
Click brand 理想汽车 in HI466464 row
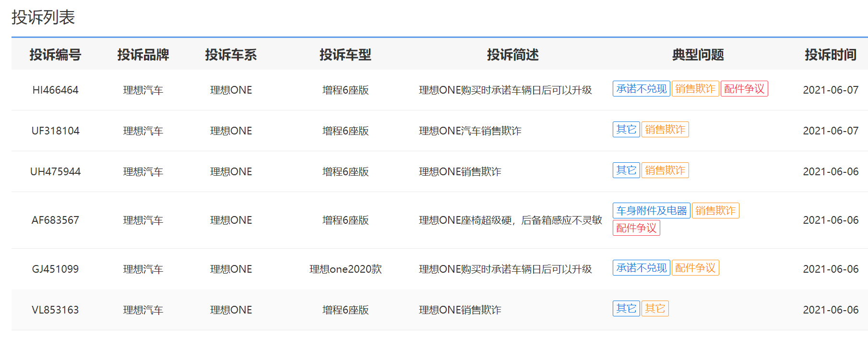coord(143,90)
